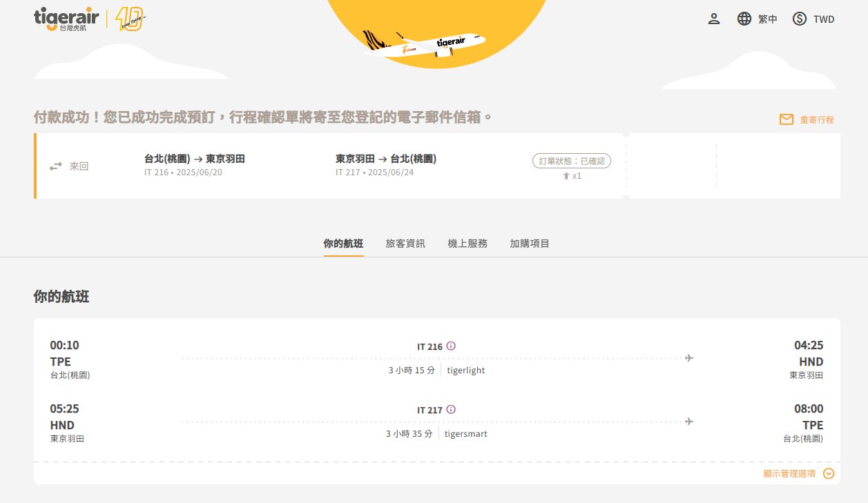Click the dollar currency icon
Screen dimensions: 868x503
800,19
